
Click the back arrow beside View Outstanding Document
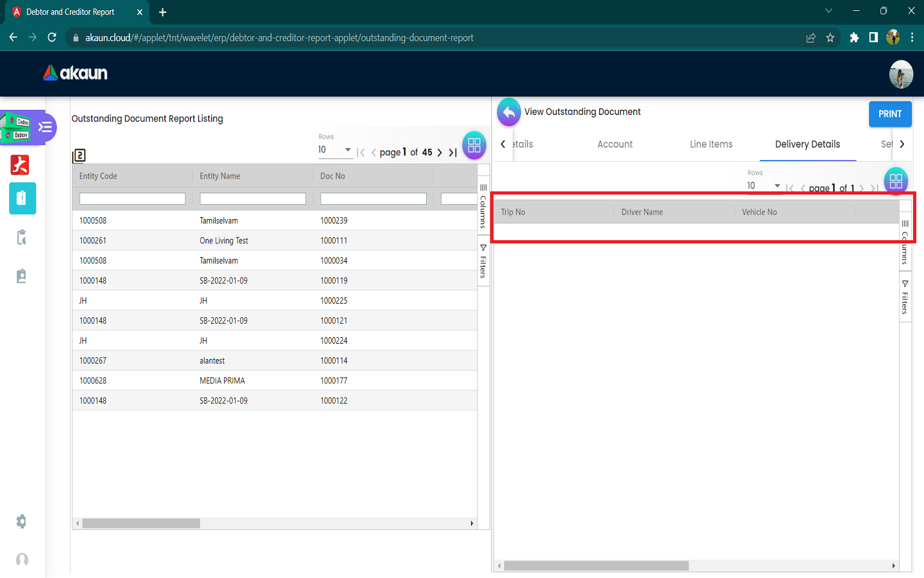tap(508, 112)
